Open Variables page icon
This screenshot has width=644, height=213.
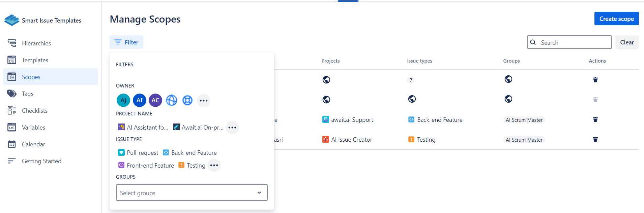coord(12,127)
